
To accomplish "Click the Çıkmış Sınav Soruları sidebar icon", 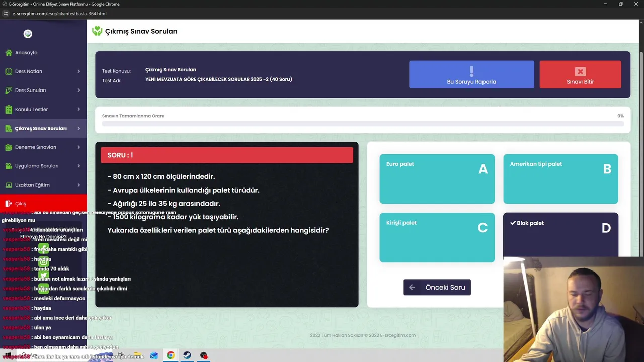I will click(9, 128).
